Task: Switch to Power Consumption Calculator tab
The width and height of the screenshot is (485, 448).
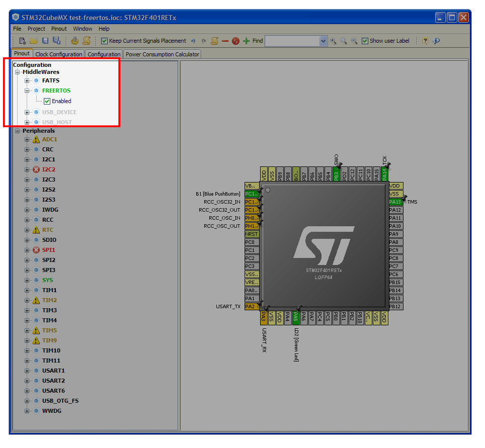Action: 163,54
